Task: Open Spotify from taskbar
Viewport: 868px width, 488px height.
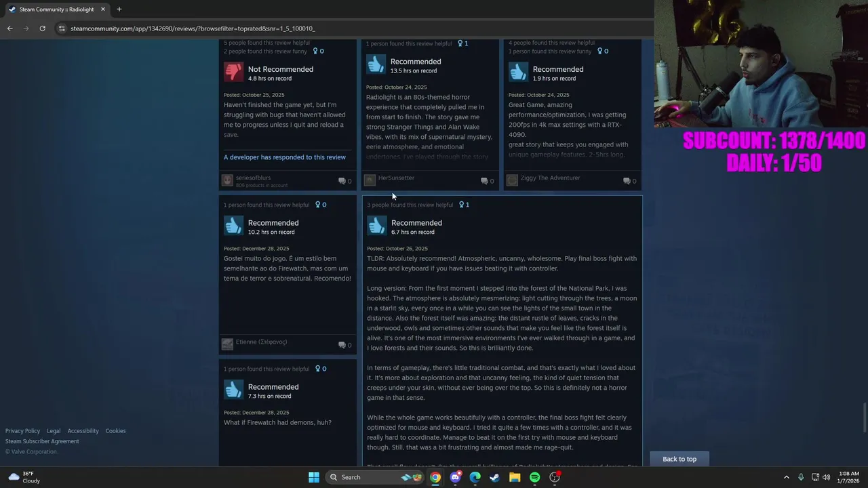Action: (x=534, y=477)
